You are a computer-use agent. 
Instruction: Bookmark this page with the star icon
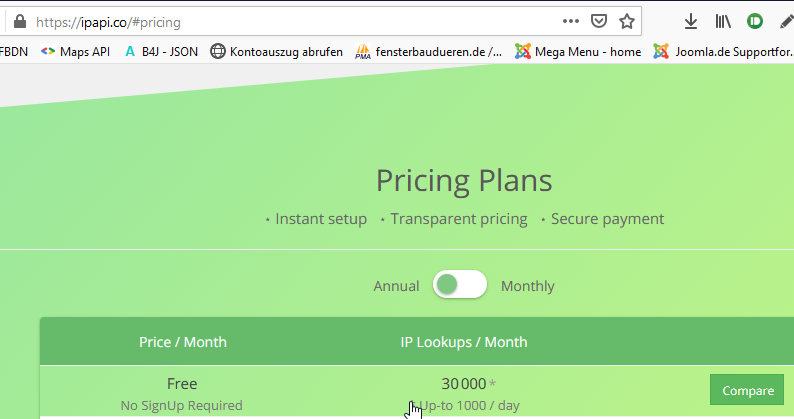pos(627,21)
